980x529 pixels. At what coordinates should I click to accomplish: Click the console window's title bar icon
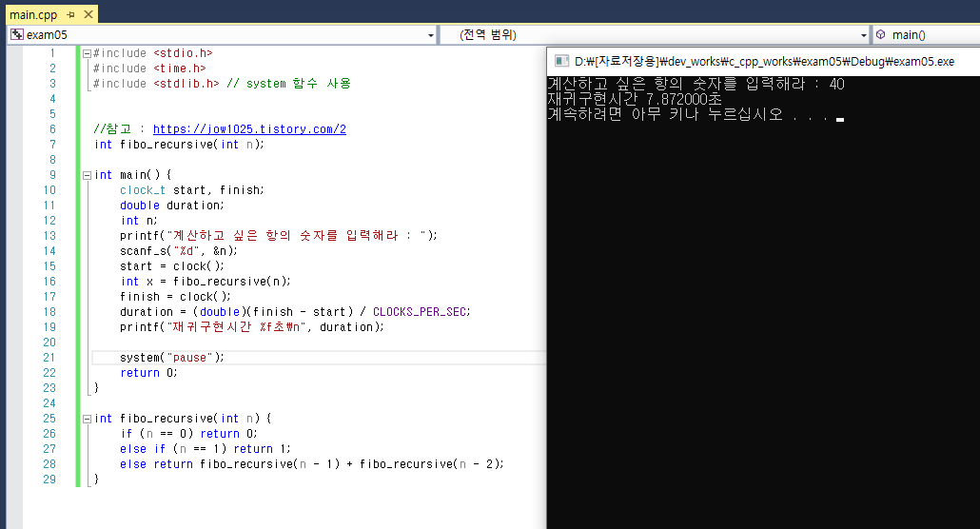click(560, 61)
